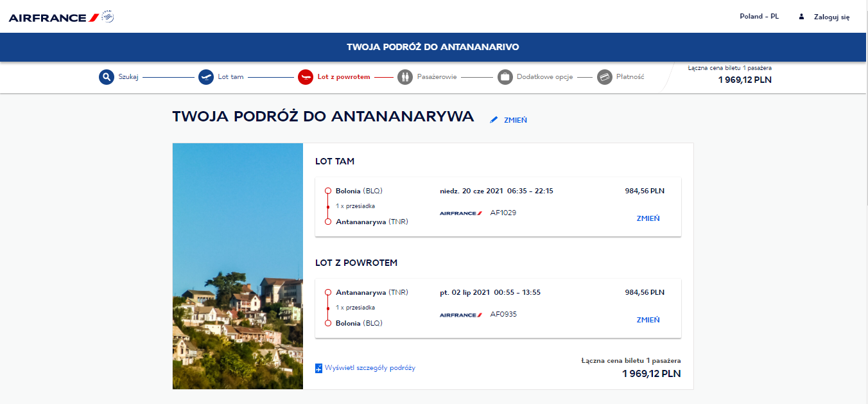Click the date niedz. 20 cze 2021 06:35 - 22:15
The height and width of the screenshot is (404, 868).
(x=496, y=191)
